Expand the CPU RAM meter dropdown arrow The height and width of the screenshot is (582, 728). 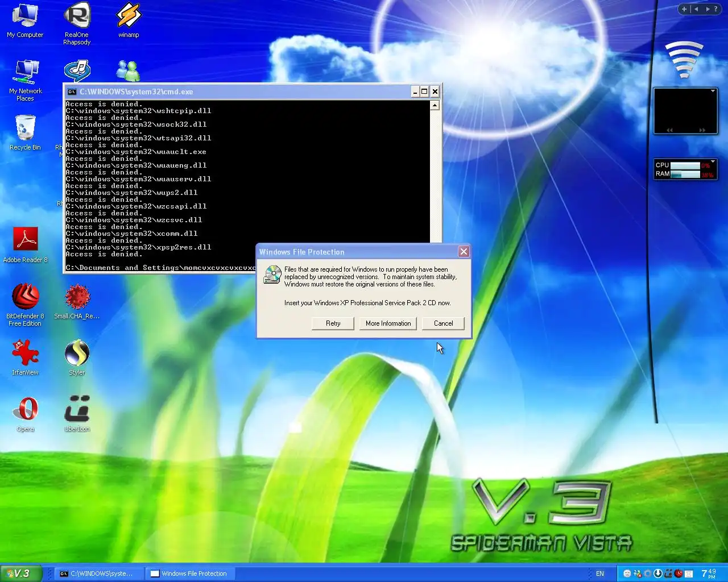(x=713, y=161)
